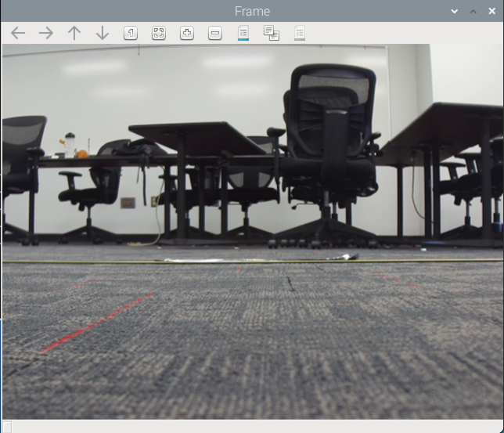504x433 pixels.
Task: Click the water bottle on the desk
Action: [70, 145]
